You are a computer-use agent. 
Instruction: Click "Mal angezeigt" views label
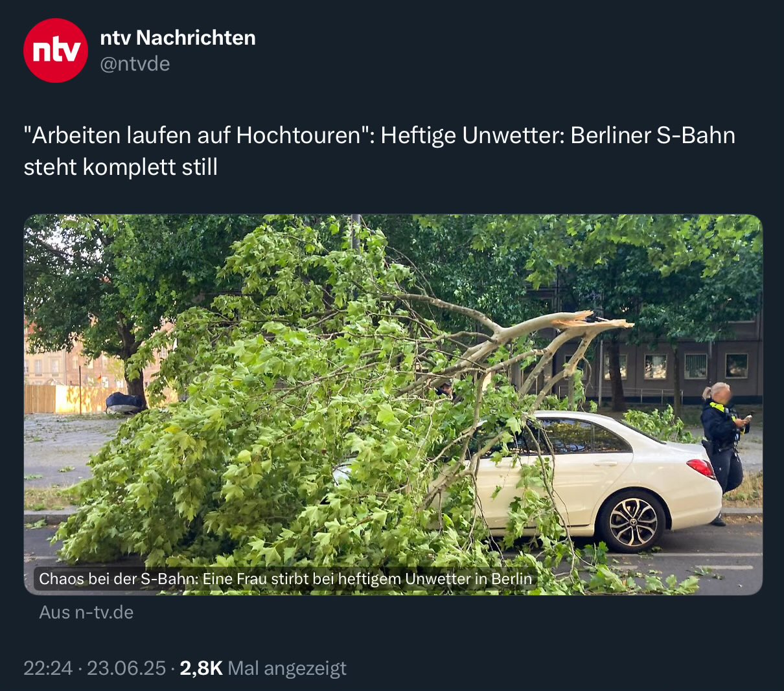pos(288,668)
